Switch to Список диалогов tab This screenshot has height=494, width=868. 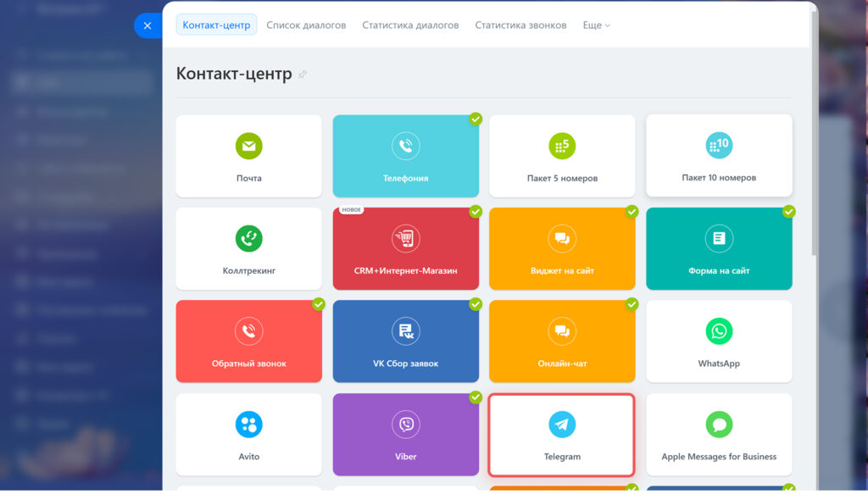click(306, 25)
